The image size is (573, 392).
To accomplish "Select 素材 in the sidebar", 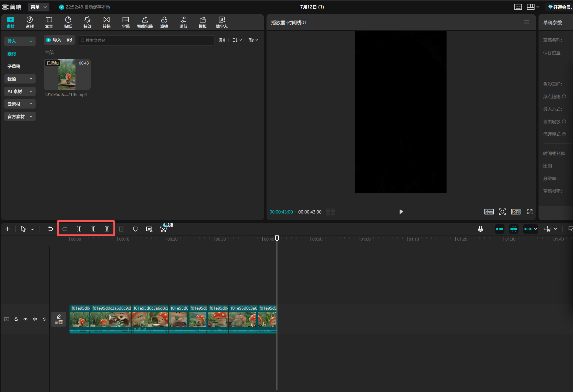I will click(12, 54).
